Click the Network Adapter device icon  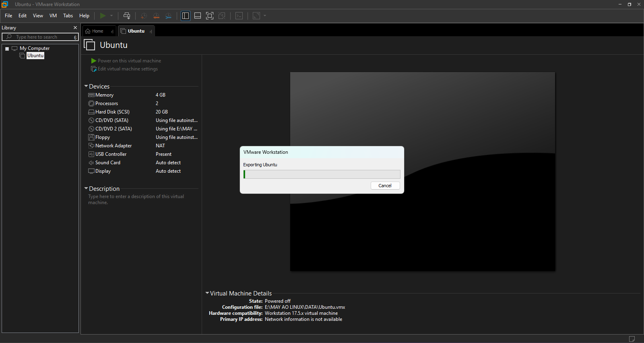pyautogui.click(x=91, y=146)
